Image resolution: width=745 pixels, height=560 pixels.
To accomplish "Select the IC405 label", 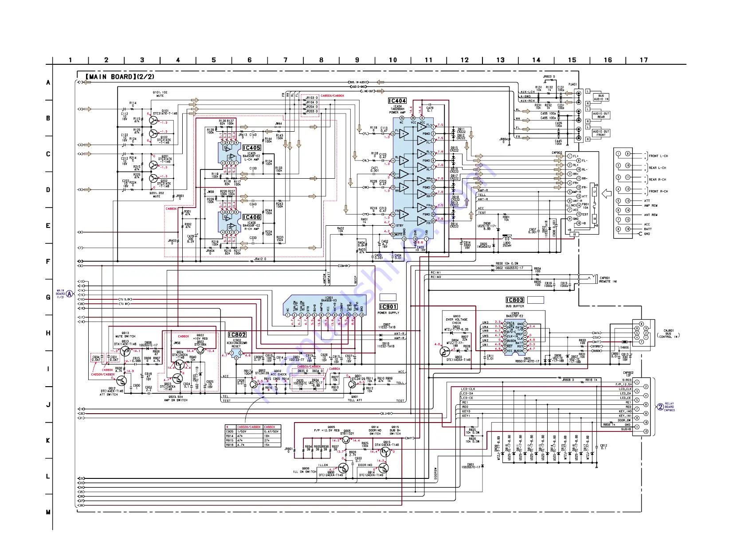I will (251, 148).
